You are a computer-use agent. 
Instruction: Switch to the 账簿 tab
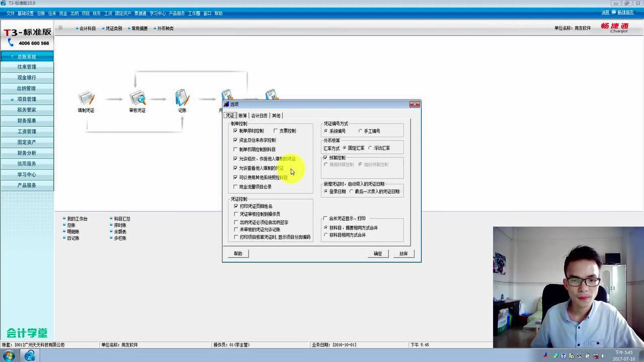243,116
